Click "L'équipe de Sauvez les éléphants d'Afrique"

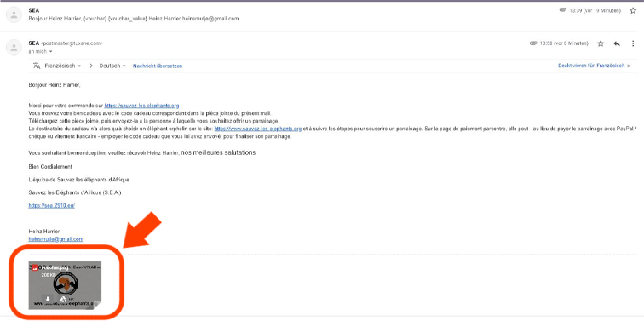coord(79,180)
